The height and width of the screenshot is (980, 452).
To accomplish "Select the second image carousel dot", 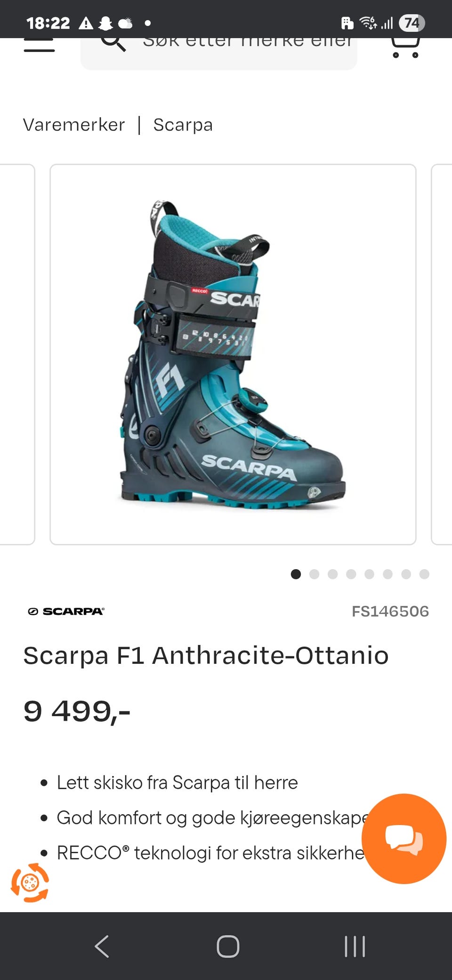I will (315, 574).
